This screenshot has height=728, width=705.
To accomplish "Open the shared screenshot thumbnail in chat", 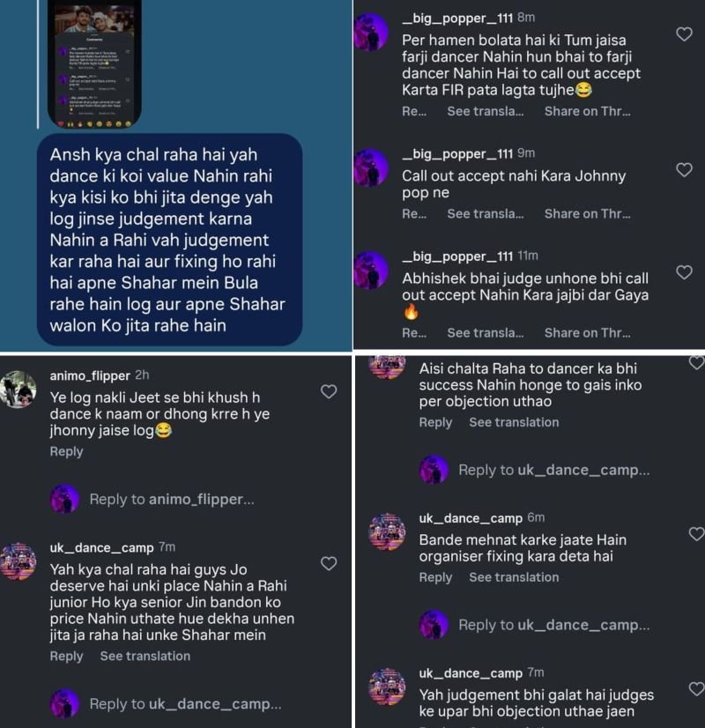I will coord(94,63).
